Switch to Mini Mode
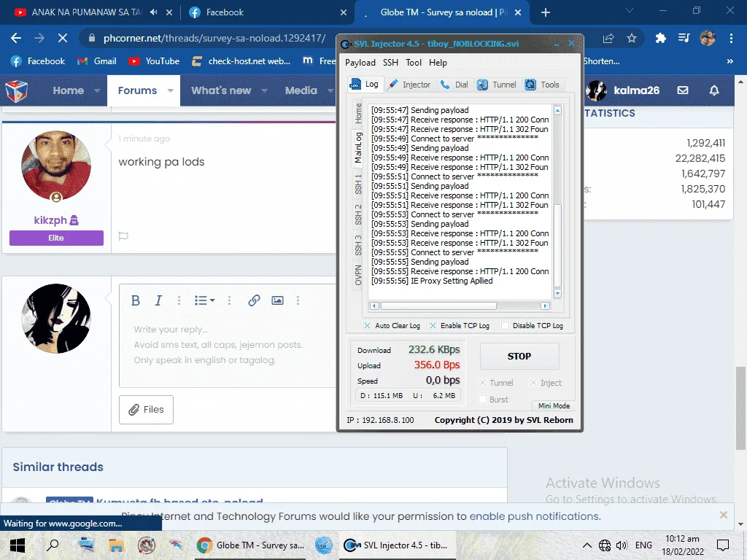 click(554, 405)
